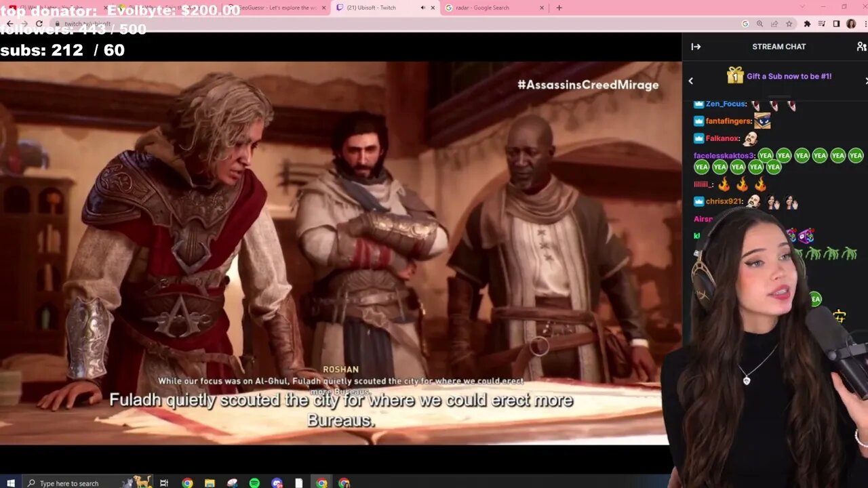Click the crown badge beside fantafingers
The height and width of the screenshot is (488, 868).
click(x=698, y=121)
